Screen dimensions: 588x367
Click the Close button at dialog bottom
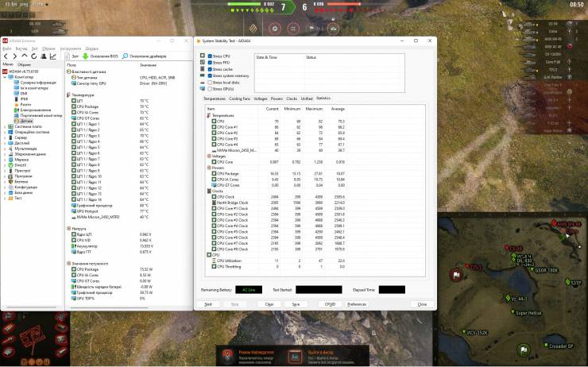click(x=422, y=304)
